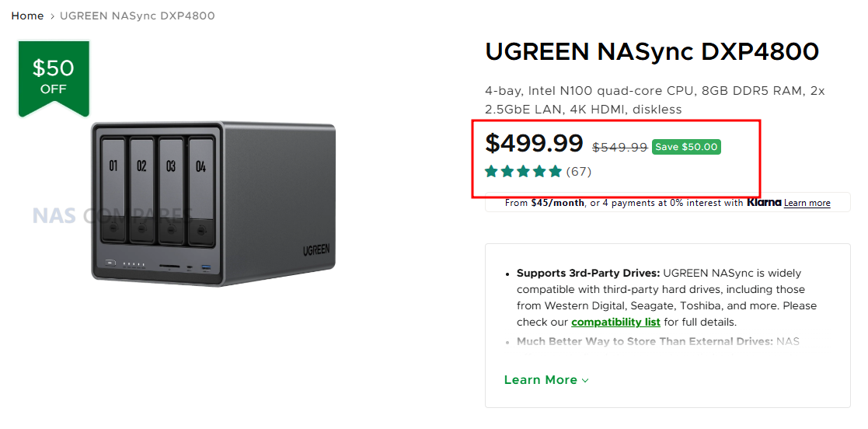Select UGREEN NASync DXP4800 breadcrumb item
The height and width of the screenshot is (429, 868).
(x=138, y=16)
